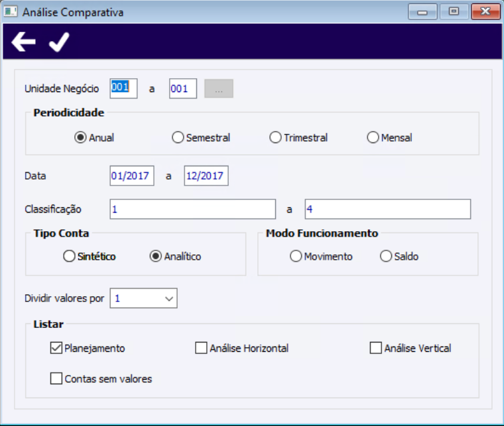The width and height of the screenshot is (504, 426).
Task: Focus the second Unidade Negócio field
Action: [x=183, y=88]
